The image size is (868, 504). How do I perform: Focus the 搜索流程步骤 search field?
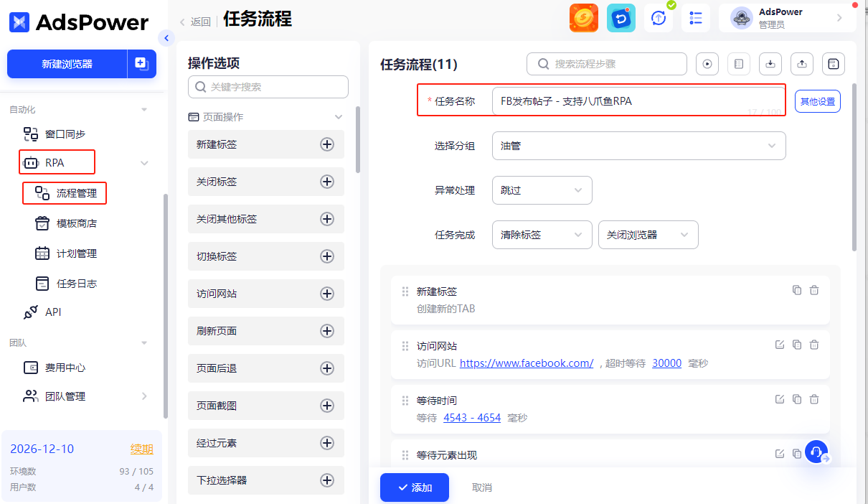pyautogui.click(x=607, y=64)
